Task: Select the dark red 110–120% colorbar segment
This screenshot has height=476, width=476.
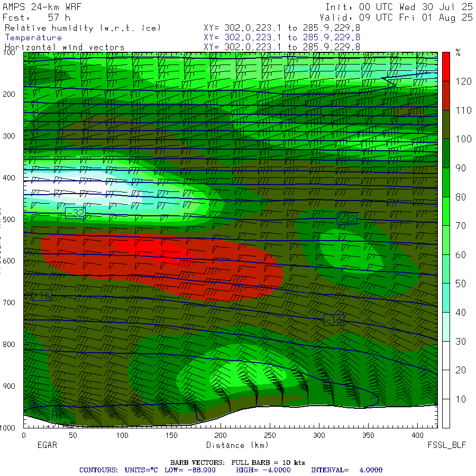Action: pos(446,95)
